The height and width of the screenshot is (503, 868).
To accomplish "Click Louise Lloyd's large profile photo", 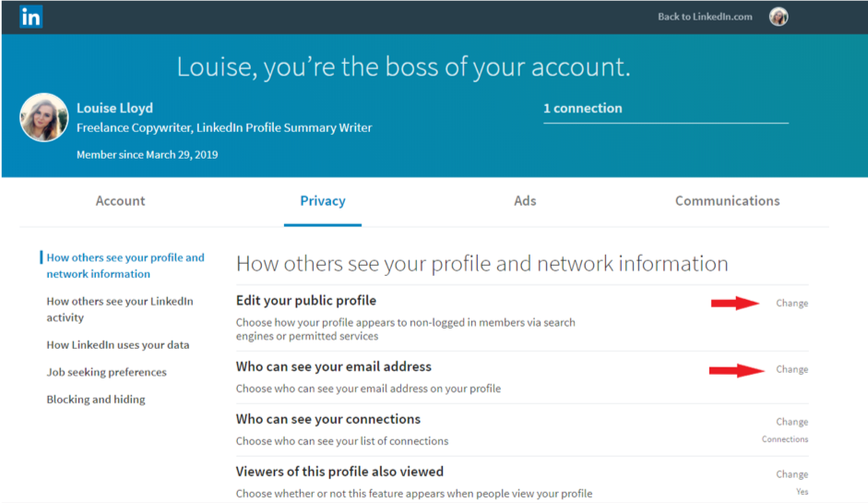I will click(x=44, y=117).
